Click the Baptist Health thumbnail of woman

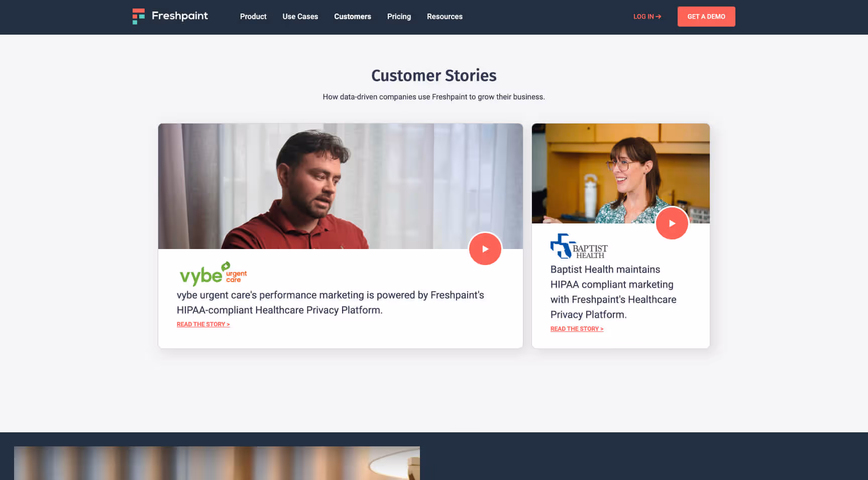click(x=621, y=173)
